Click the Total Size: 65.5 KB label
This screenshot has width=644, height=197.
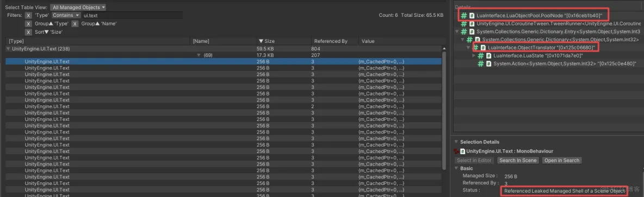tap(422, 15)
